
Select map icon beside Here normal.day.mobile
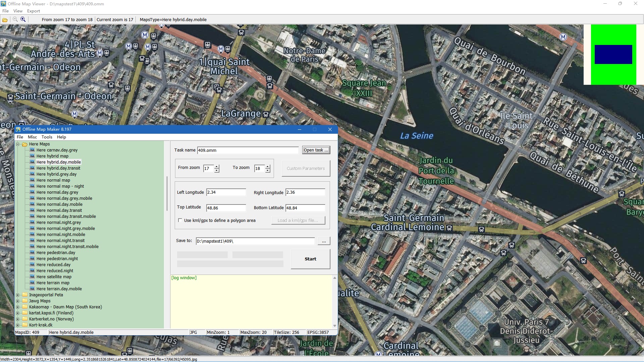(x=32, y=204)
